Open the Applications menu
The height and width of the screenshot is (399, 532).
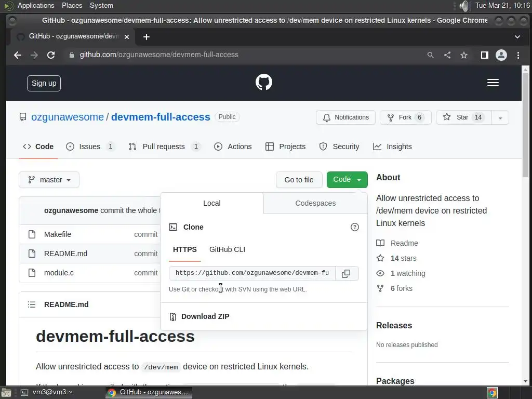[36, 6]
